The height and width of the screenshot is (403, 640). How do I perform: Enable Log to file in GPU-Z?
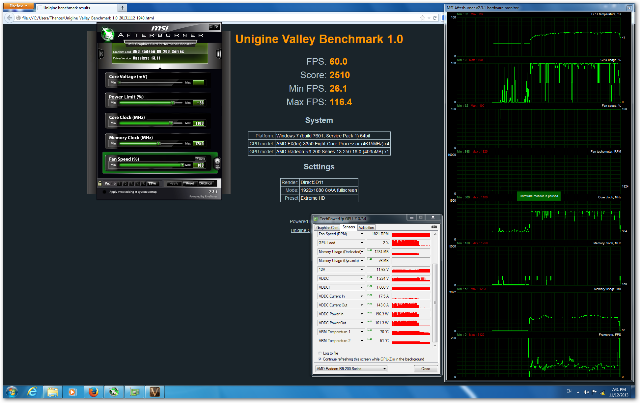[319, 353]
